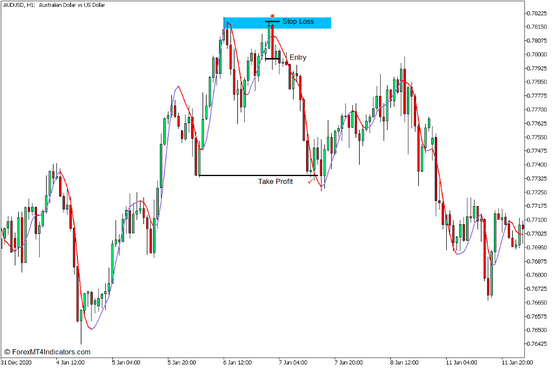Click the "31 Dec 2020" time axis label

[16, 363]
